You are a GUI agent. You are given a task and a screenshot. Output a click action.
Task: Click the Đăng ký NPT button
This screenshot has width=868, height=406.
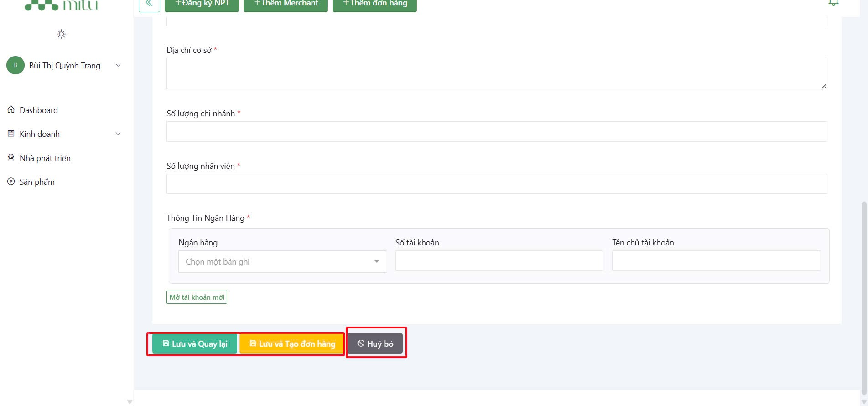(x=202, y=4)
